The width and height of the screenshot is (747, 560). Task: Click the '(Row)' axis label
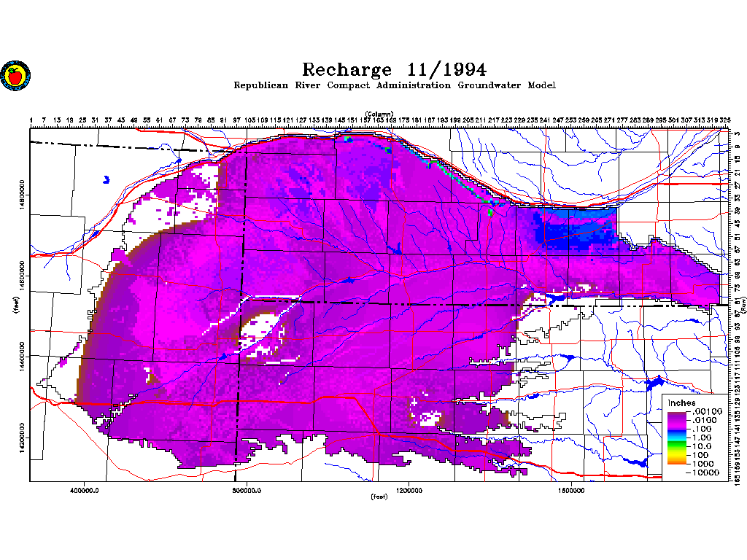[x=743, y=305]
